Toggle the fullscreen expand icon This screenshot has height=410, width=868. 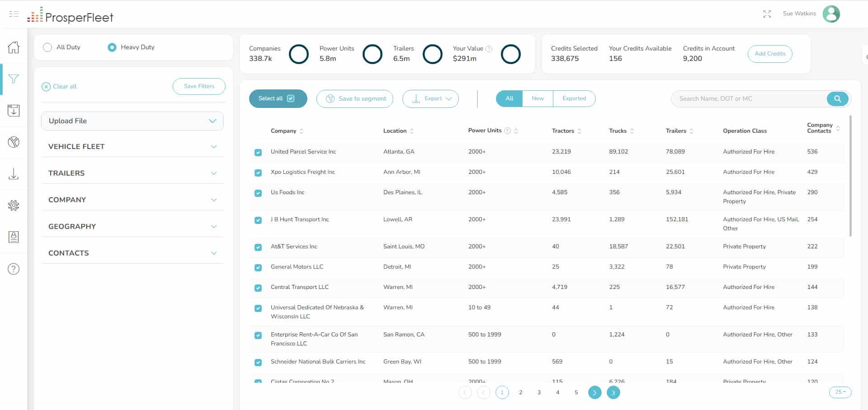pos(767,14)
